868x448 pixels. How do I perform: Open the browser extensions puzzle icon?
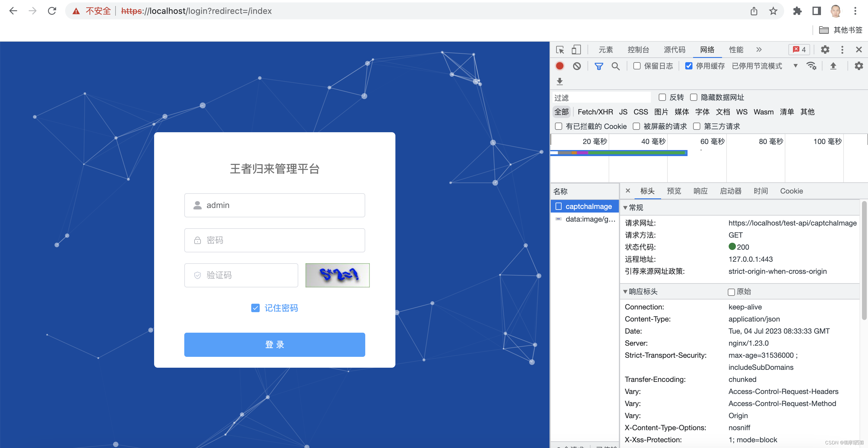click(x=797, y=11)
